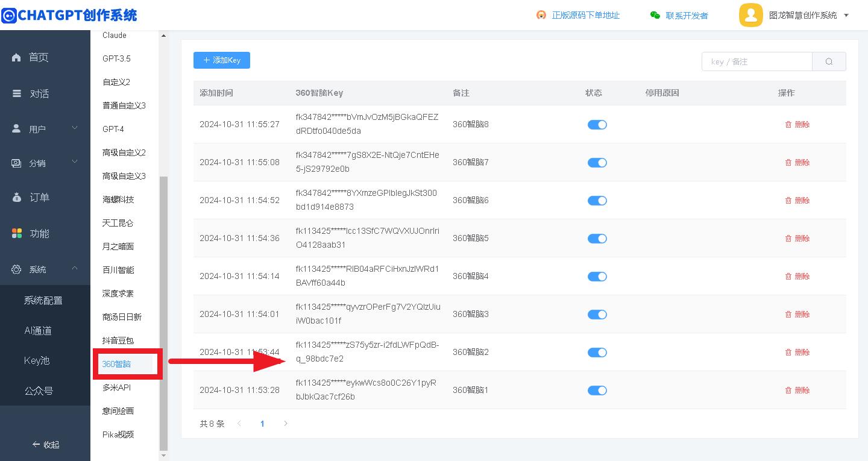Image resolution: width=868 pixels, height=461 pixels.
Task: Toggle status switch for 360智脑6
Action: point(597,201)
